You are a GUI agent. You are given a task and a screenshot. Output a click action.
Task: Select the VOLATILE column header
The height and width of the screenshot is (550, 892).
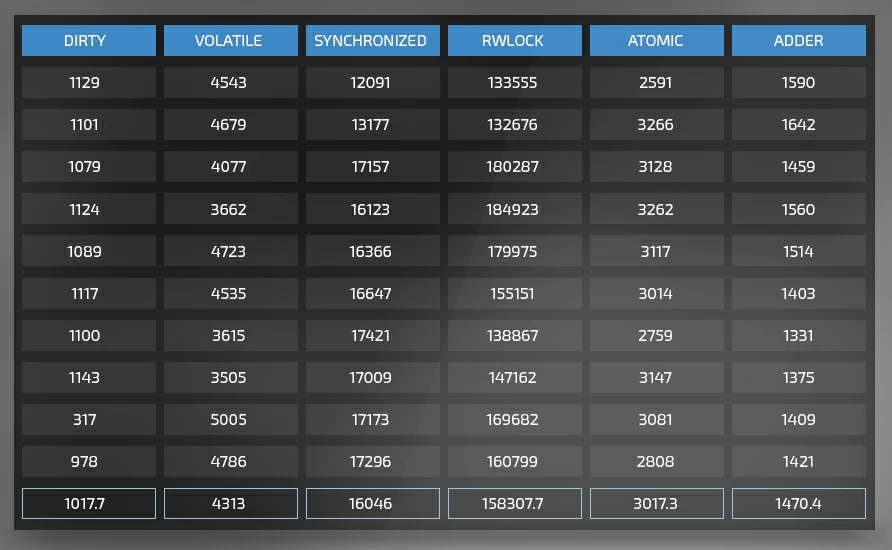tap(231, 40)
